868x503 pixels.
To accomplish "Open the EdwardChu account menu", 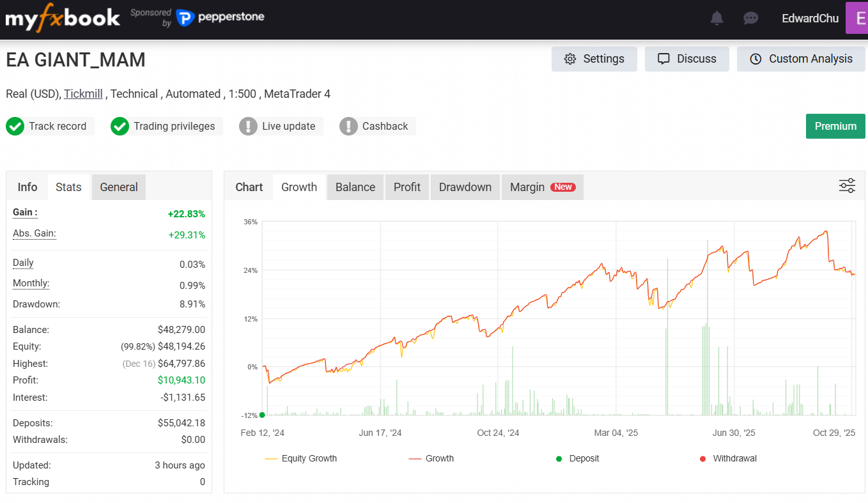I will click(810, 19).
